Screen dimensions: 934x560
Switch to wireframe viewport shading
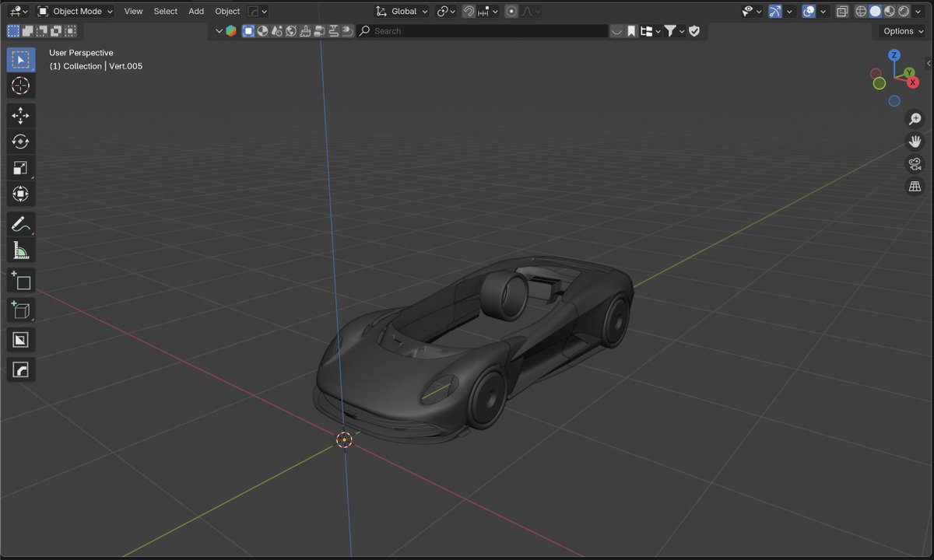[861, 12]
